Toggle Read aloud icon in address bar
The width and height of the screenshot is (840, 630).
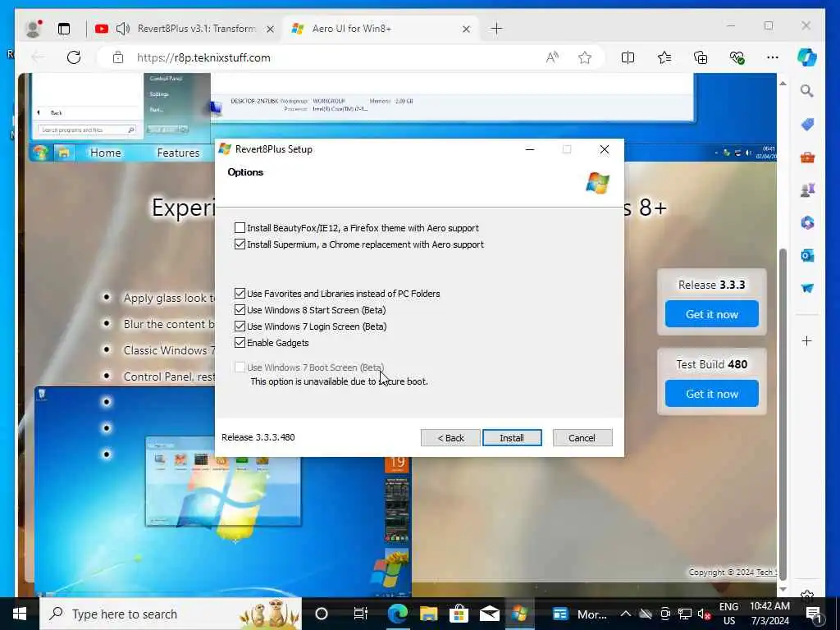point(552,57)
